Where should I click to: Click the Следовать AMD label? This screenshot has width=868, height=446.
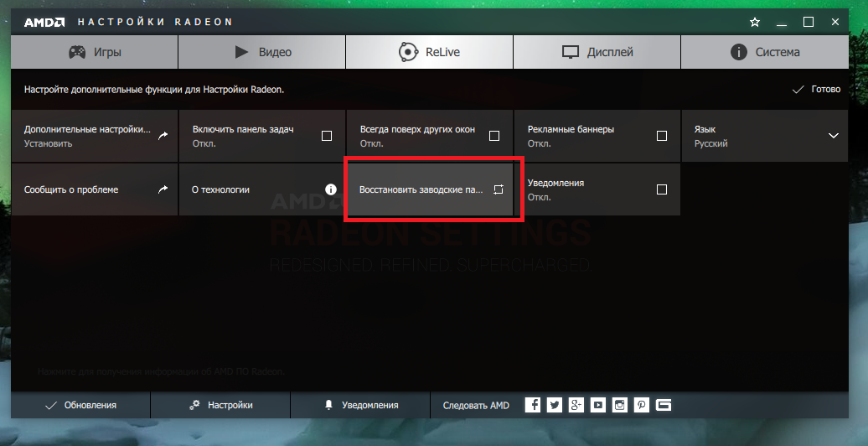476,405
